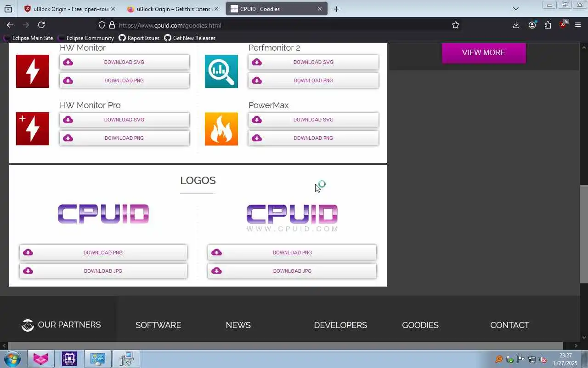The height and width of the screenshot is (368, 588).
Task: Click the Action Center flag tray icon
Action: click(521, 360)
